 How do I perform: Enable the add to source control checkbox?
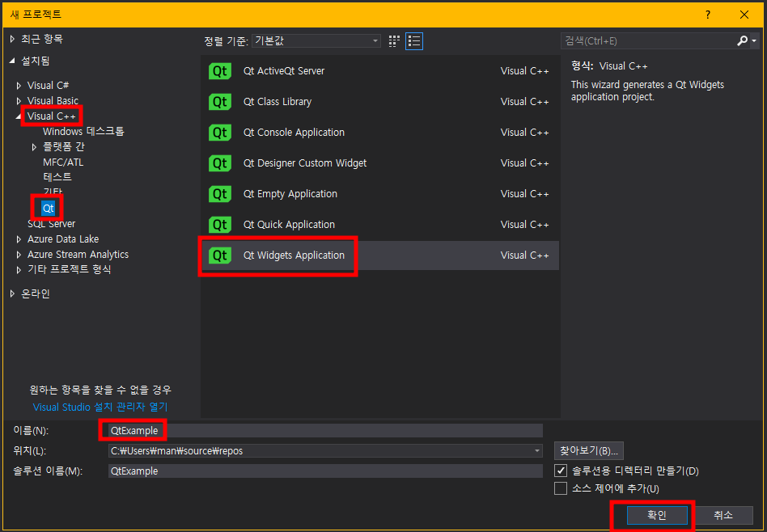tap(561, 488)
